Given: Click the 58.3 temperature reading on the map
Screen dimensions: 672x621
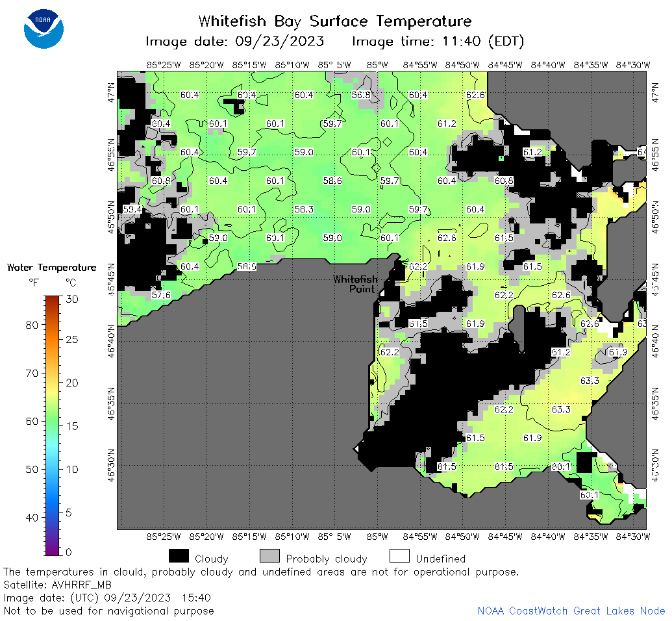Looking at the screenshot, I should pyautogui.click(x=304, y=209).
